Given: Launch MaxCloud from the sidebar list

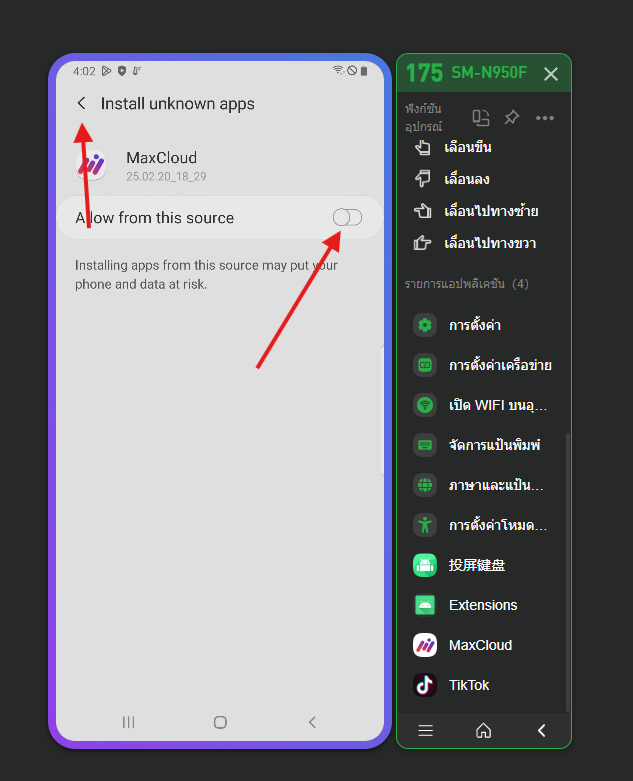Looking at the screenshot, I should pyautogui.click(x=463, y=645).
